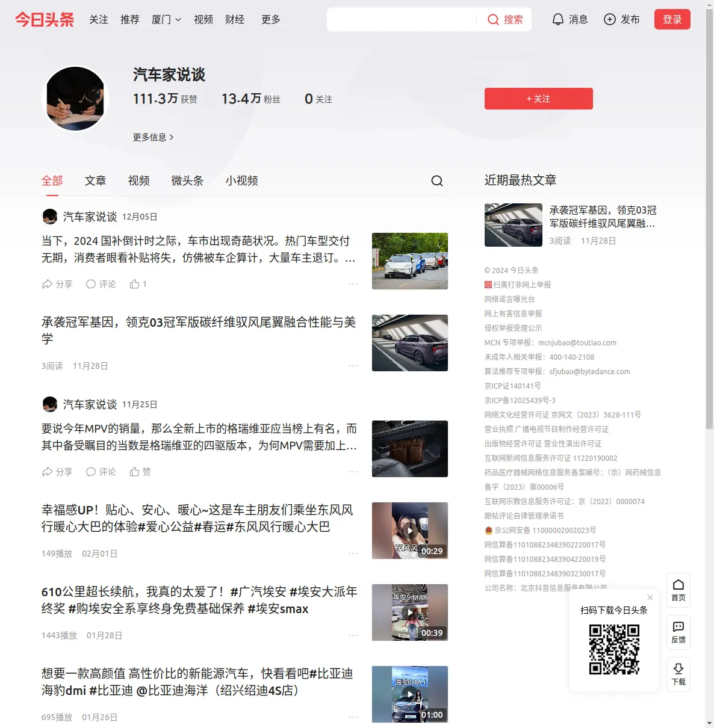Image resolution: width=714 pixels, height=728 pixels.
Task: Open thumbnail of 12月05日 car queue post
Action: click(410, 261)
